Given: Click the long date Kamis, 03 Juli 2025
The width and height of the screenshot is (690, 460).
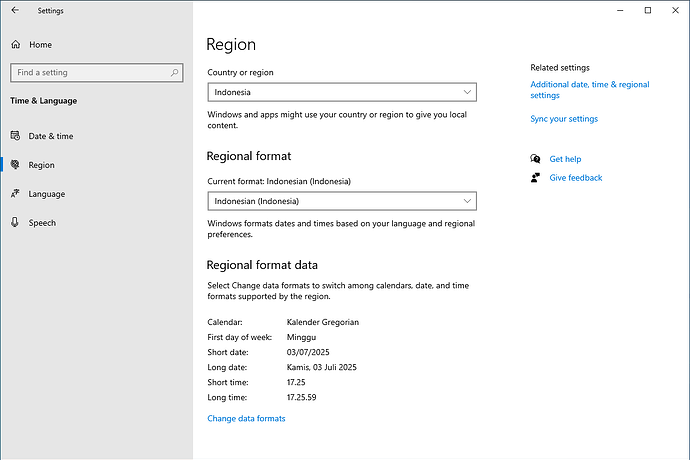Looking at the screenshot, I should [322, 367].
